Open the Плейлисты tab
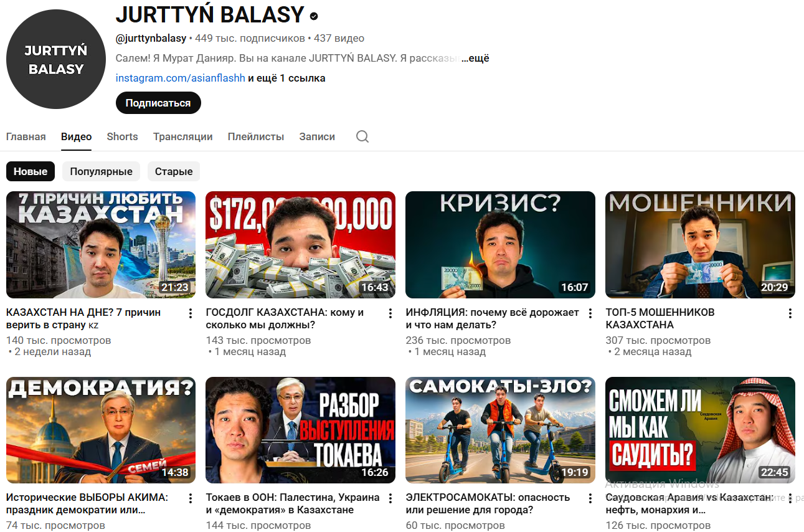The width and height of the screenshot is (804, 532). (255, 136)
